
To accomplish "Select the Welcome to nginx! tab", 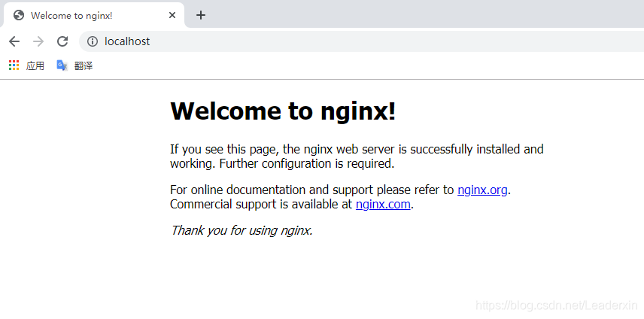I will [94, 15].
